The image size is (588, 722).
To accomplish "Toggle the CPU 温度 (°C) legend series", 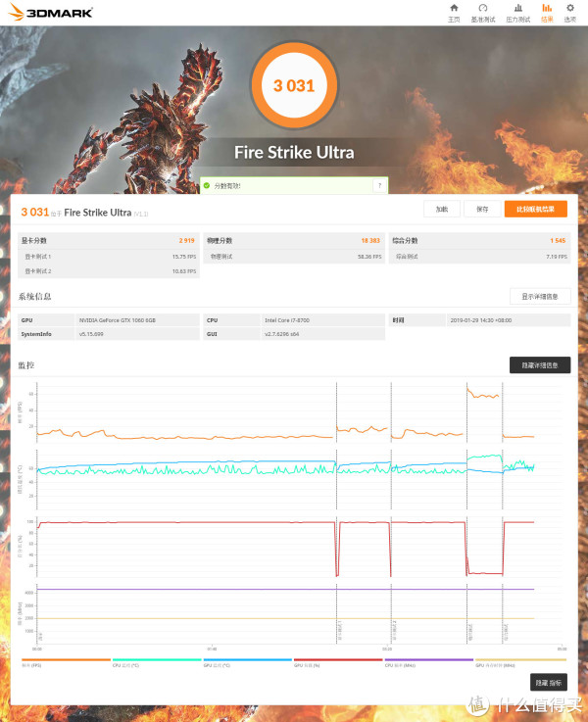I will (x=157, y=662).
